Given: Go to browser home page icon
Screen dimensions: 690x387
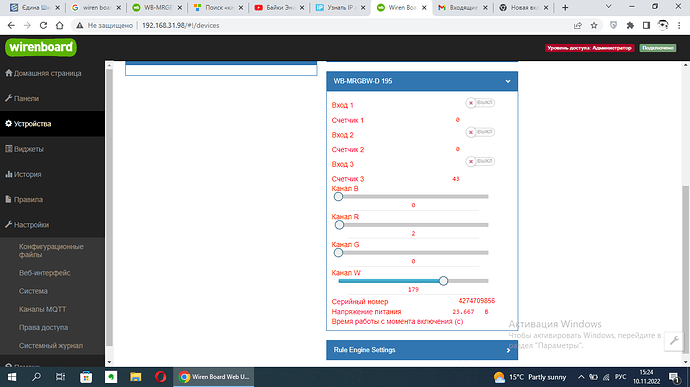Looking at the screenshot, I should [x=59, y=26].
